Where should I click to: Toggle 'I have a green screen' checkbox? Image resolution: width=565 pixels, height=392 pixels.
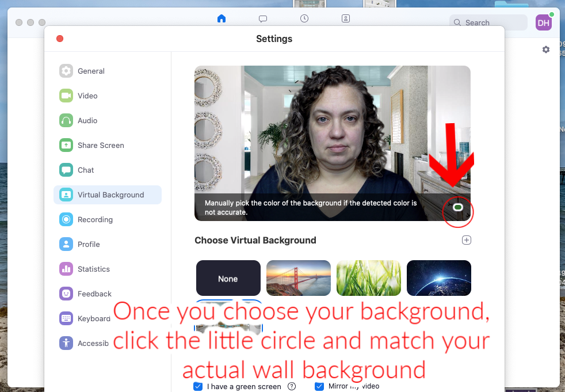198,386
